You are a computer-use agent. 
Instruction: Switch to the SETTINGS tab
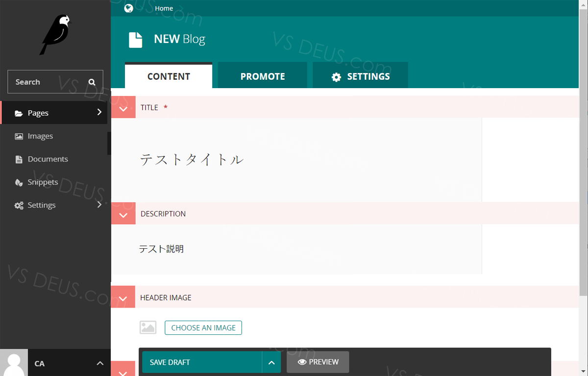(x=360, y=76)
